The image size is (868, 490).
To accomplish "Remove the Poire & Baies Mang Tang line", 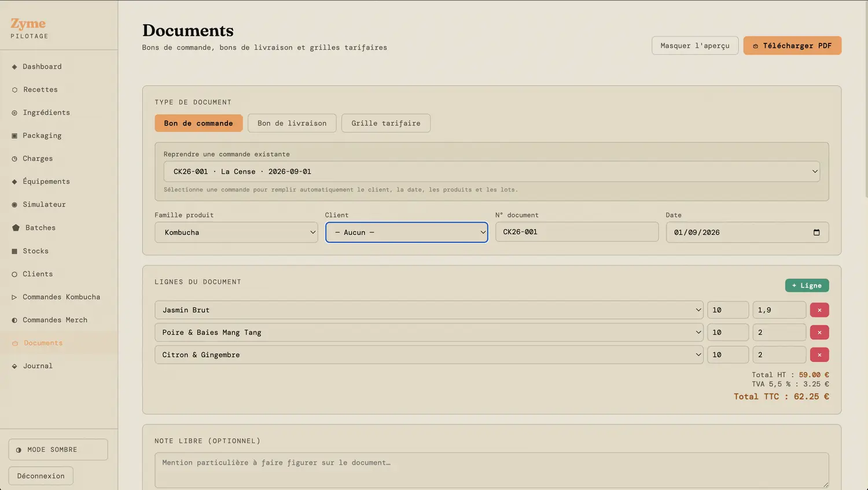I will coord(819,333).
